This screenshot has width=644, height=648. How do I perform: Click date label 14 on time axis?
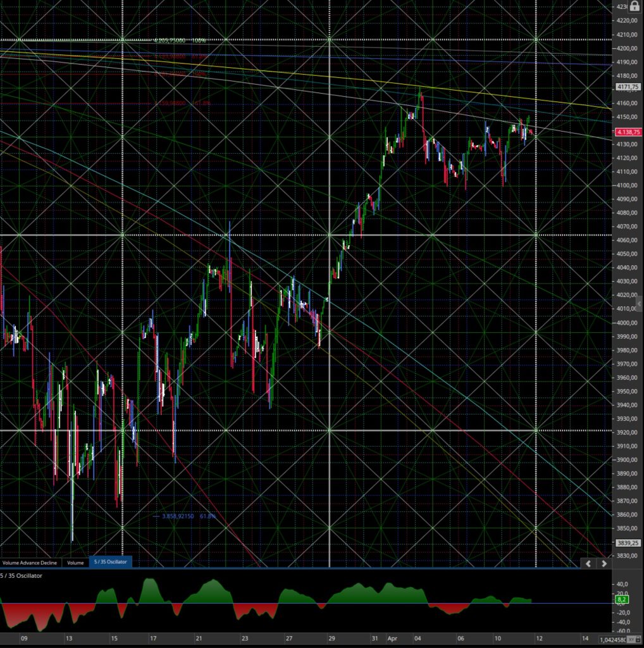coord(585,638)
